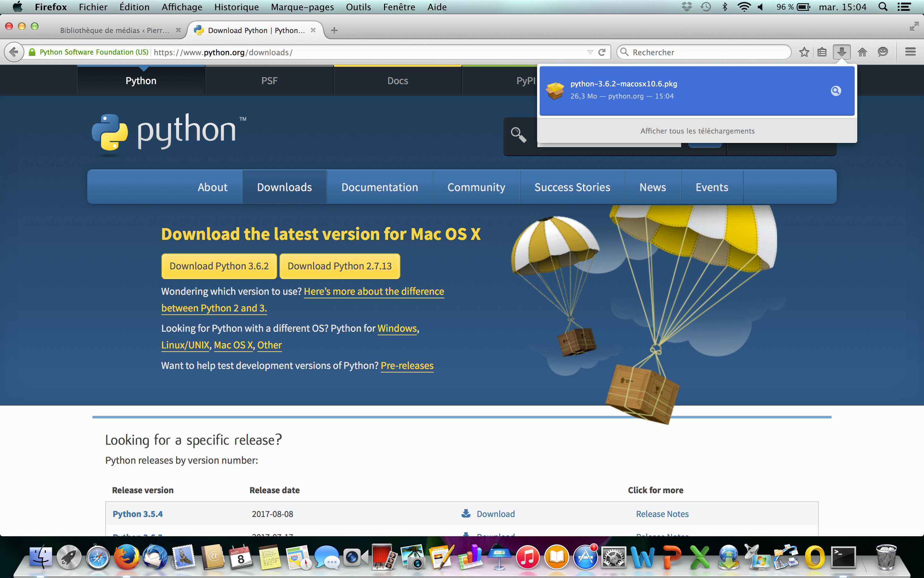Click the python.org search magnifier icon
Viewport: 924px width, 578px height.
click(518, 135)
